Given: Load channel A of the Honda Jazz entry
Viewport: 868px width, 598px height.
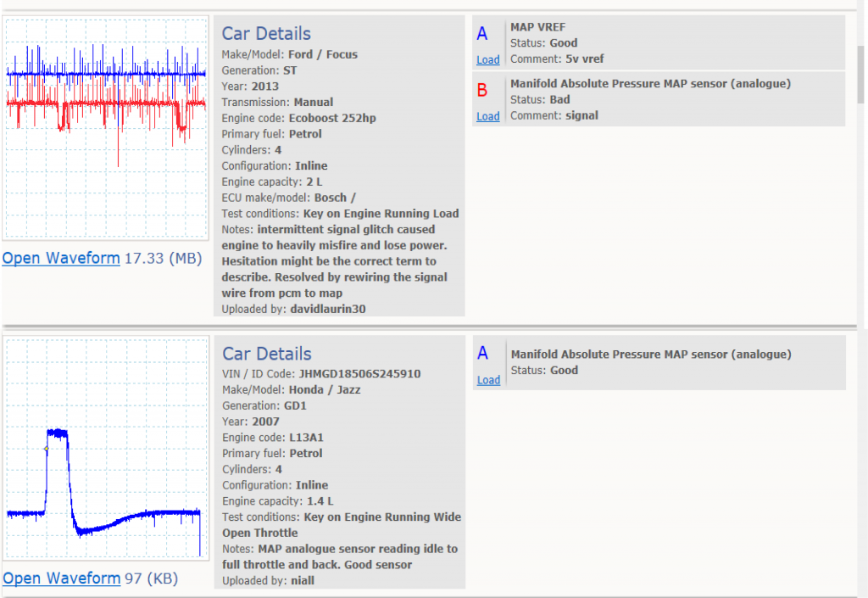Looking at the screenshot, I should tap(488, 380).
